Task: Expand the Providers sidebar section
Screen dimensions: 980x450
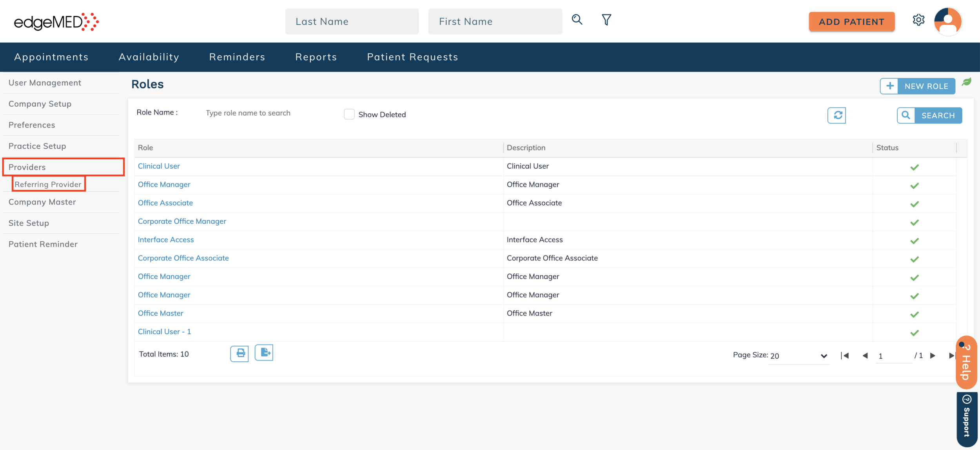Action: click(27, 167)
